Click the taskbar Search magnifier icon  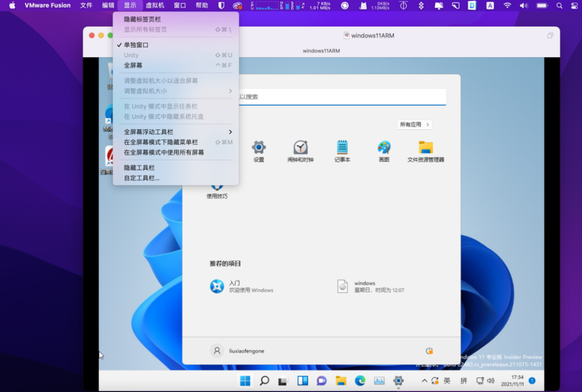tap(264, 381)
